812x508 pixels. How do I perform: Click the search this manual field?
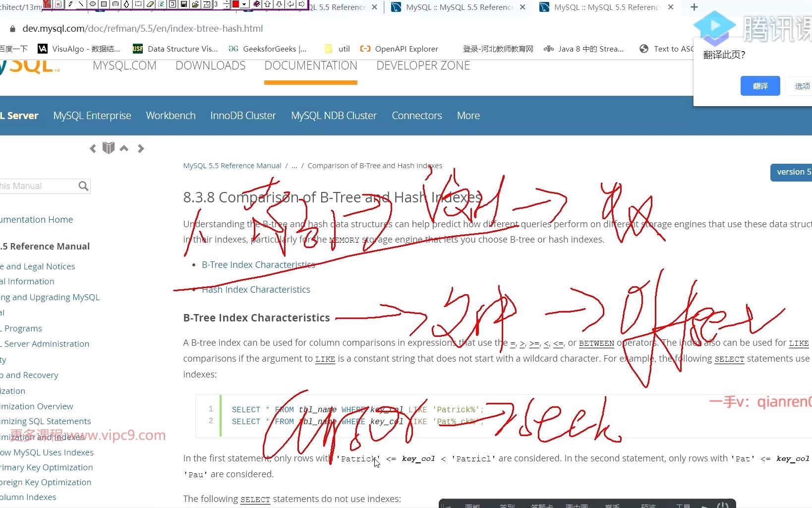[x=38, y=186]
